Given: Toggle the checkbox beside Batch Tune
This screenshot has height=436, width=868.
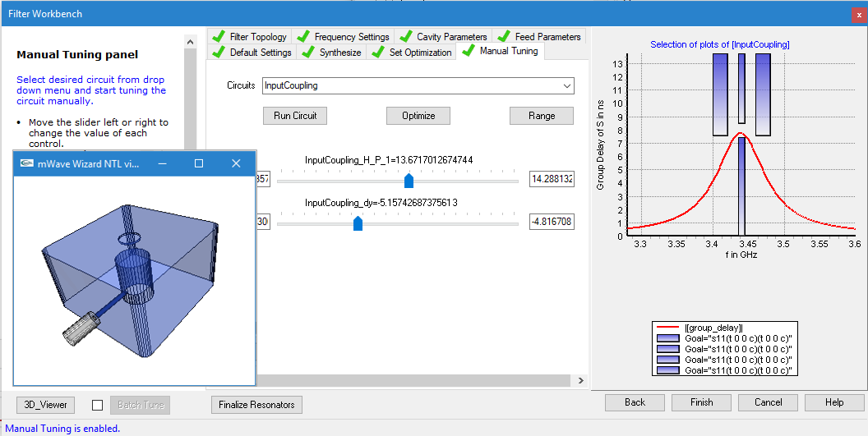Looking at the screenshot, I should pyautogui.click(x=98, y=405).
